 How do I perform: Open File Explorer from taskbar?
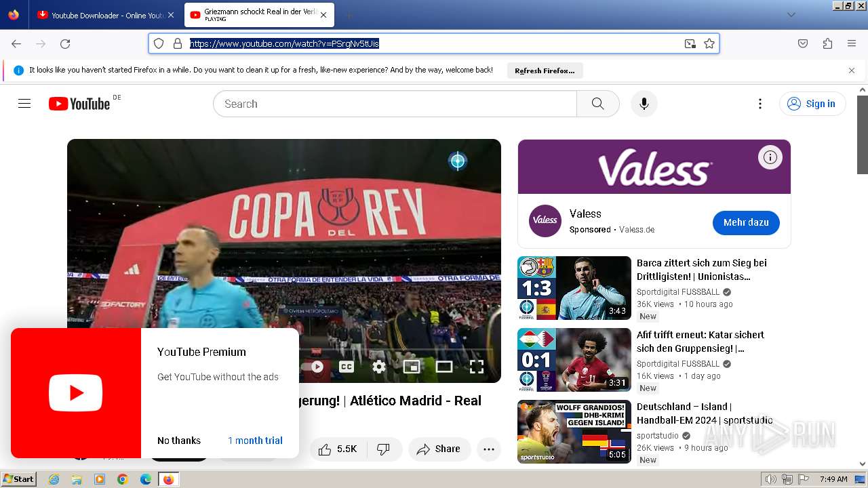[x=77, y=479]
